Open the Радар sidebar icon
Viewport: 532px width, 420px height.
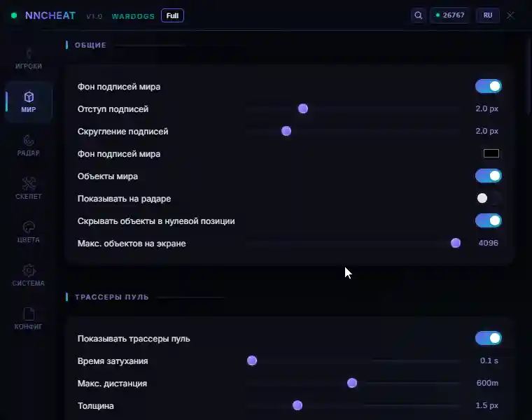pos(29,141)
